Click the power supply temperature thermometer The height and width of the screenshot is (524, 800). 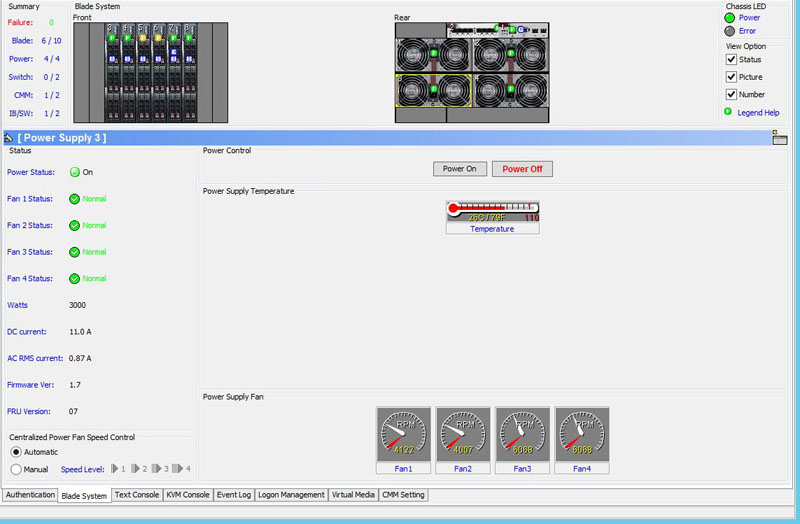pyautogui.click(x=492, y=211)
